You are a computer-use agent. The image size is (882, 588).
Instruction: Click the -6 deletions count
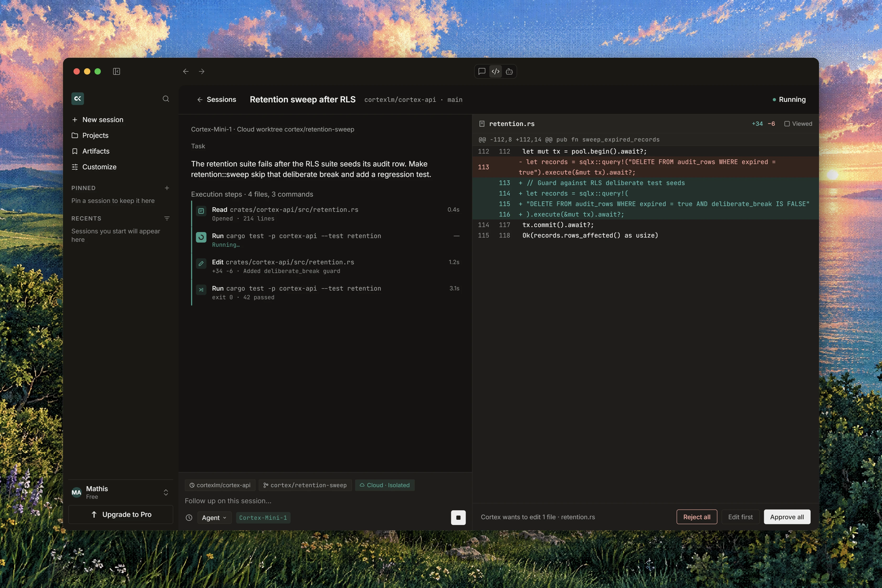coord(771,124)
